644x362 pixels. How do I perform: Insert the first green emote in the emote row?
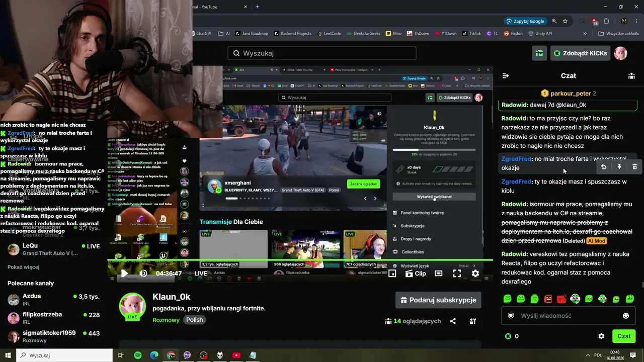[508, 299]
